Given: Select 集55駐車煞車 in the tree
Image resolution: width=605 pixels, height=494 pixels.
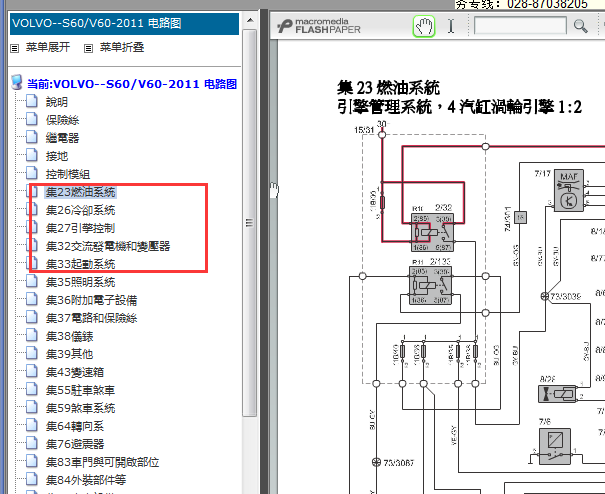Looking at the screenshot, I should (80, 390).
